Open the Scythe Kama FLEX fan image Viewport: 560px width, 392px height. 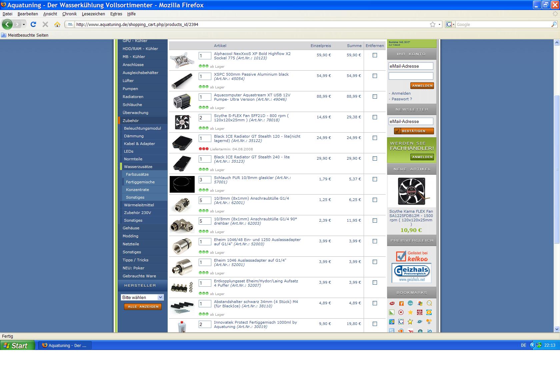pyautogui.click(x=412, y=191)
